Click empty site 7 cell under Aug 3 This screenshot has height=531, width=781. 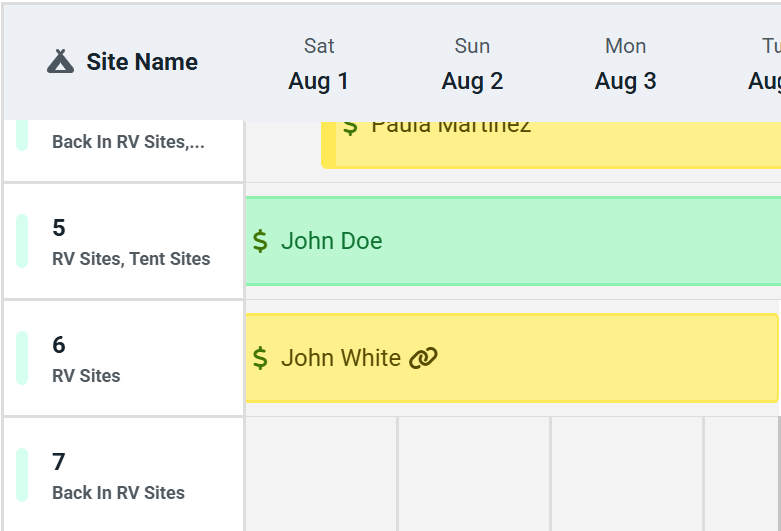click(x=627, y=474)
